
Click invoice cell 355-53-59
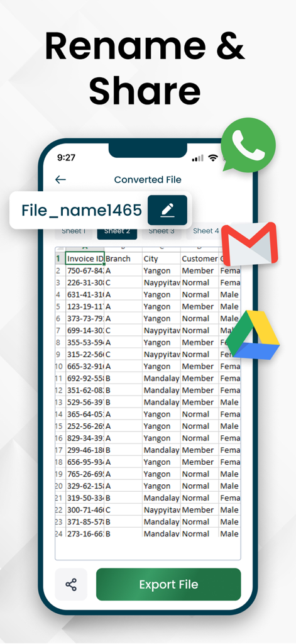(85, 343)
